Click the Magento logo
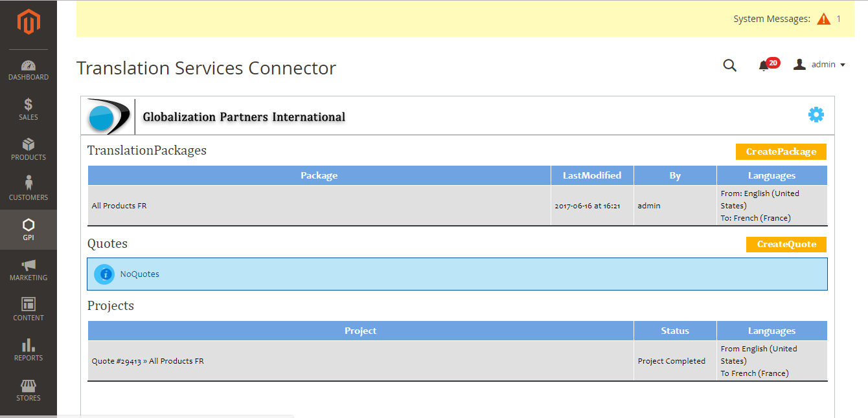The image size is (868, 418). point(29,22)
